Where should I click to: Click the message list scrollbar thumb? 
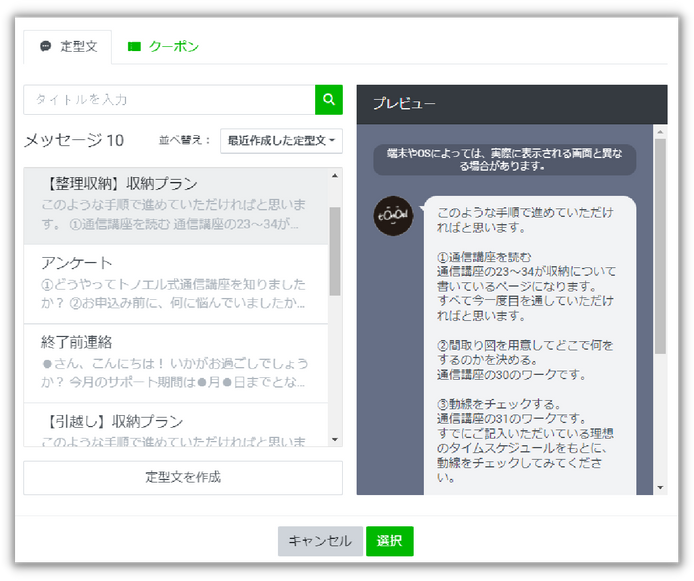(x=334, y=250)
